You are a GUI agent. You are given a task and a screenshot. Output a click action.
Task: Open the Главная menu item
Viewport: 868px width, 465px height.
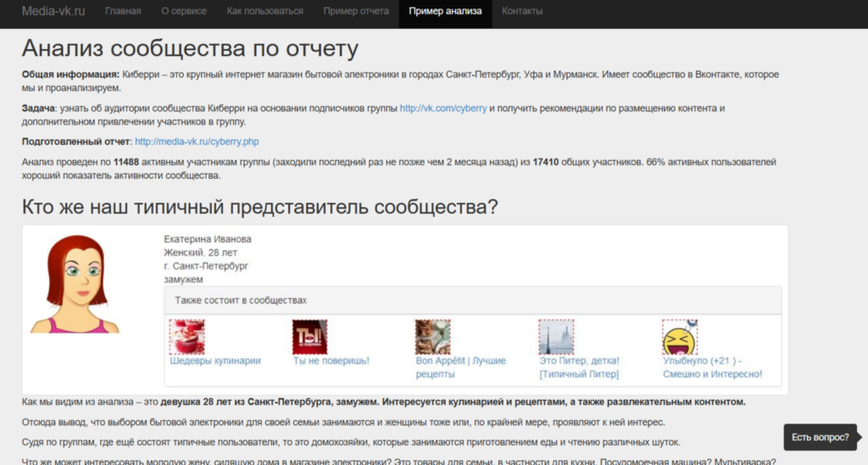pyautogui.click(x=123, y=11)
